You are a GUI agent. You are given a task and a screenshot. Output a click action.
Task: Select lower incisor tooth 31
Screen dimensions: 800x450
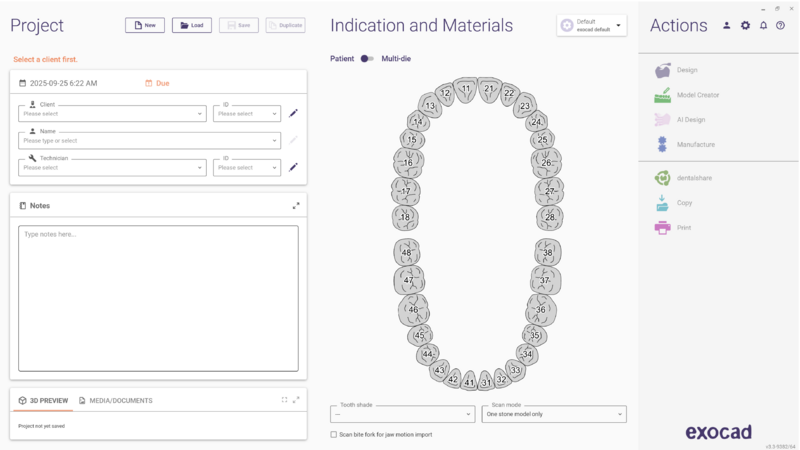click(486, 382)
